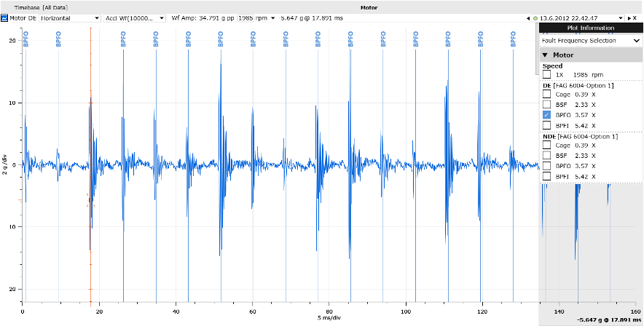Uncheck the DE BPFO 3.57 X checkbox
Screen dimensions: 644x326
coord(546,115)
